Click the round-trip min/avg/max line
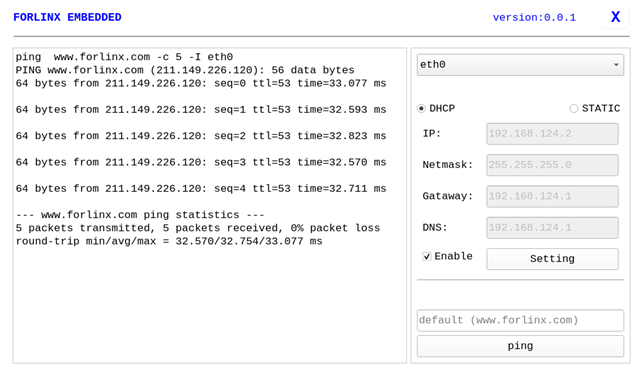The image size is (643, 376). [169, 241]
